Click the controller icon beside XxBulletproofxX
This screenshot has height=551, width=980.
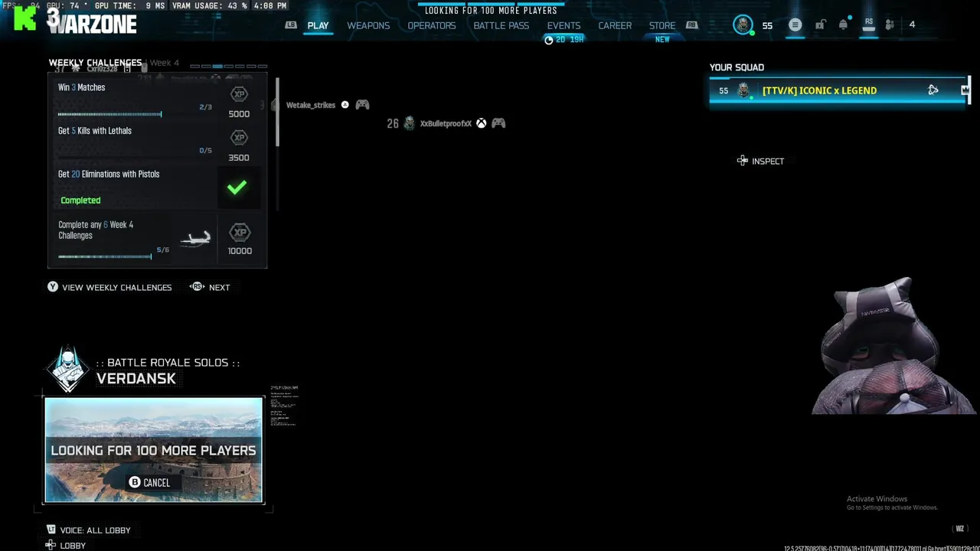coord(498,123)
